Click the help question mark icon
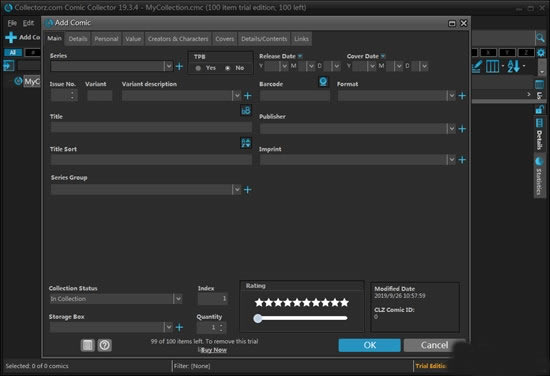Image resolution: width=550 pixels, height=376 pixels. 104,345
